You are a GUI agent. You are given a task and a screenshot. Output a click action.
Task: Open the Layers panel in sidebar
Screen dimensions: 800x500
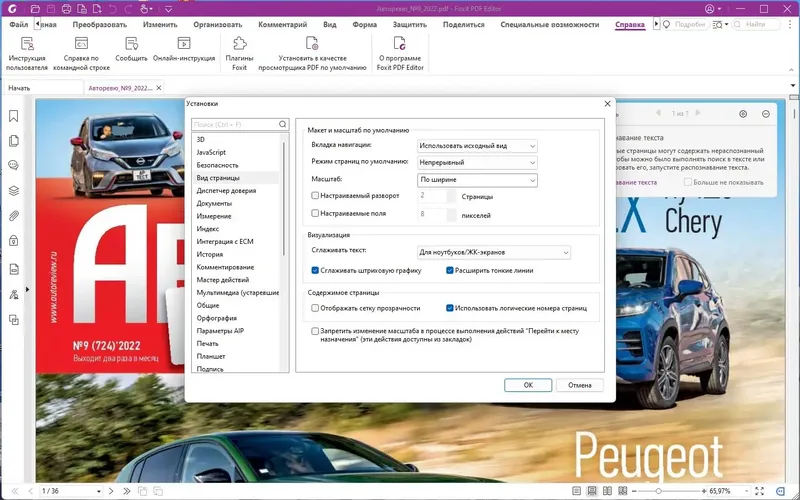(14, 191)
